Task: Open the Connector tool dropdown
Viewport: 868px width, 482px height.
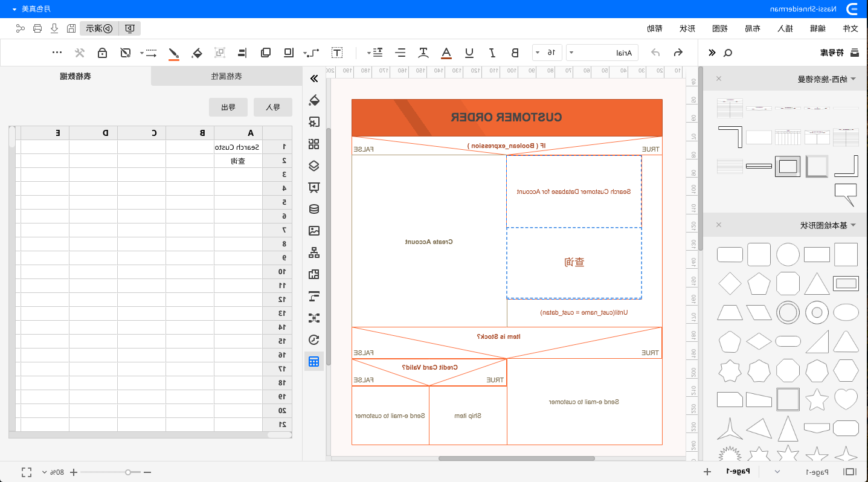Action: click(x=310, y=53)
